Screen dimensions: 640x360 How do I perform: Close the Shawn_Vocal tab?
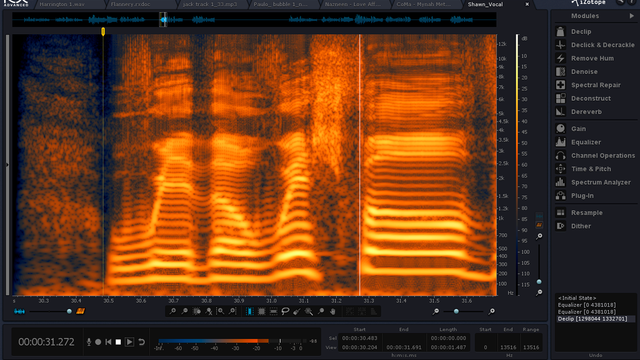coord(527,4)
